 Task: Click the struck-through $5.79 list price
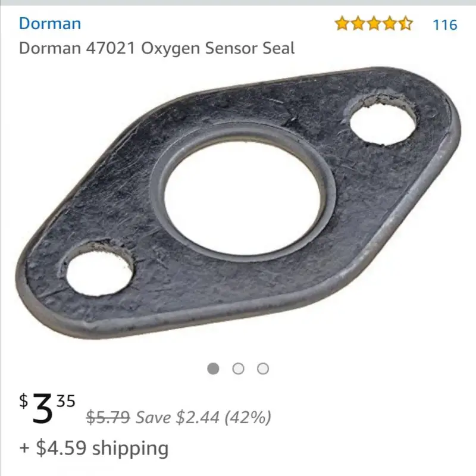pyautogui.click(x=108, y=417)
